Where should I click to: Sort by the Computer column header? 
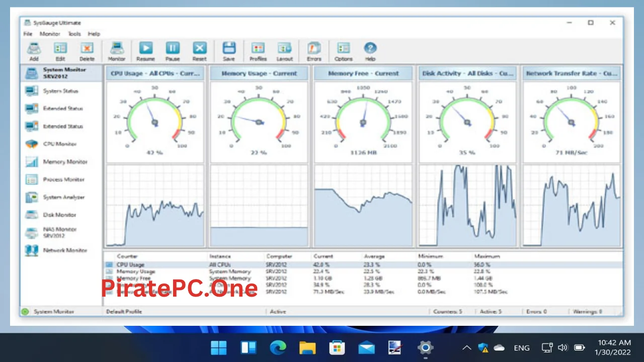[279, 256]
